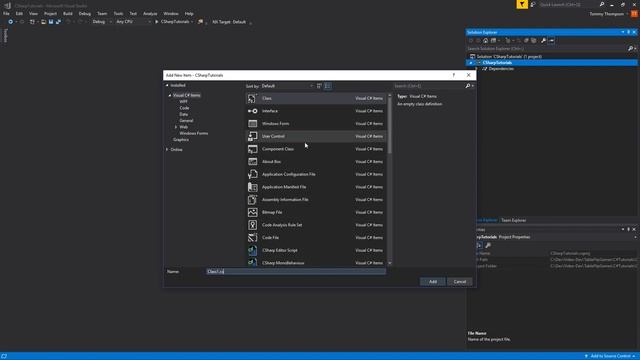The width and height of the screenshot is (640, 360).
Task: Collapse the Installed tree node
Action: 167,85
